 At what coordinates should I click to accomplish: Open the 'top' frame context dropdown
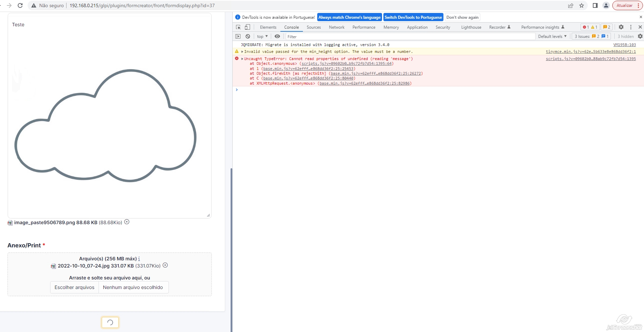261,36
